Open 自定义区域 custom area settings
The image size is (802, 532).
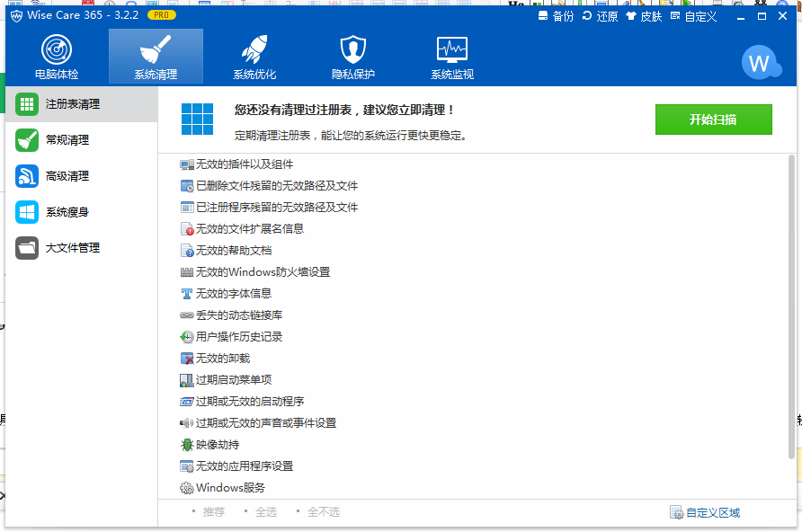[706, 512]
